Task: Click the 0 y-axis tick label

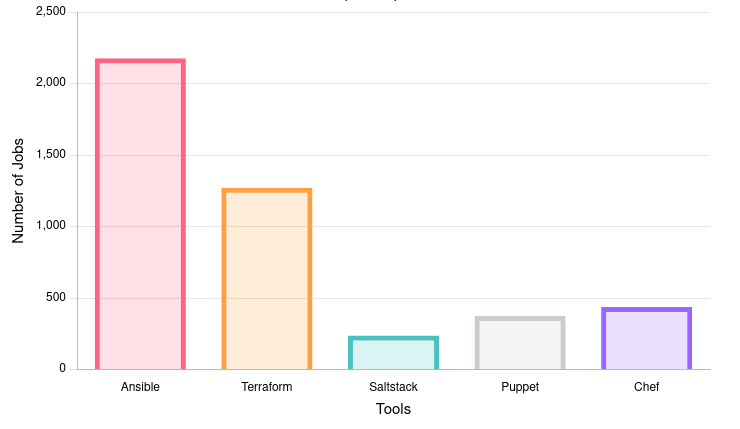Action: coord(62,369)
